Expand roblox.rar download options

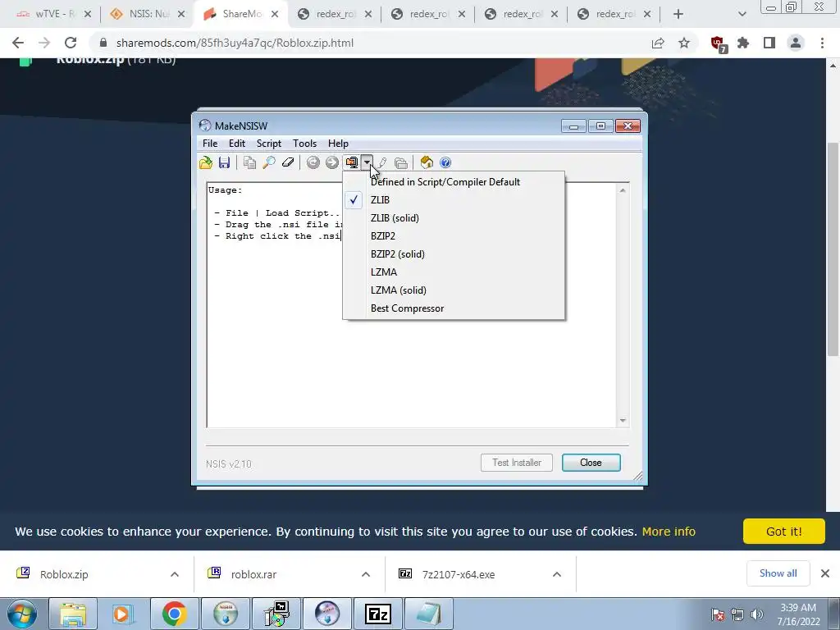click(x=366, y=574)
